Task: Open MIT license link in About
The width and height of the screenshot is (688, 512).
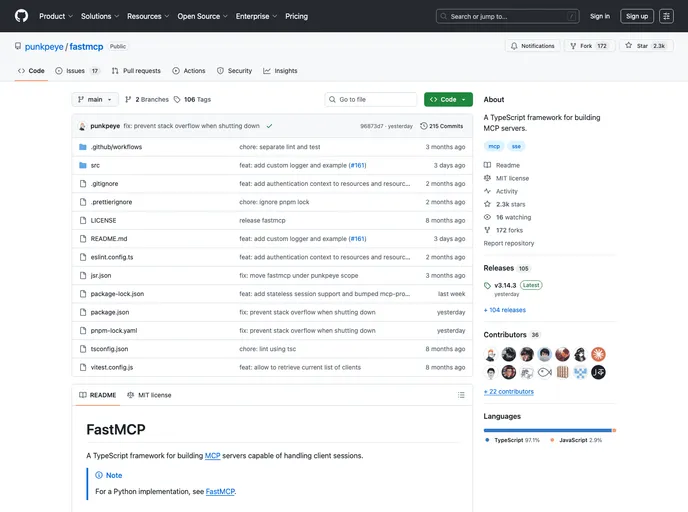Action: point(506,179)
